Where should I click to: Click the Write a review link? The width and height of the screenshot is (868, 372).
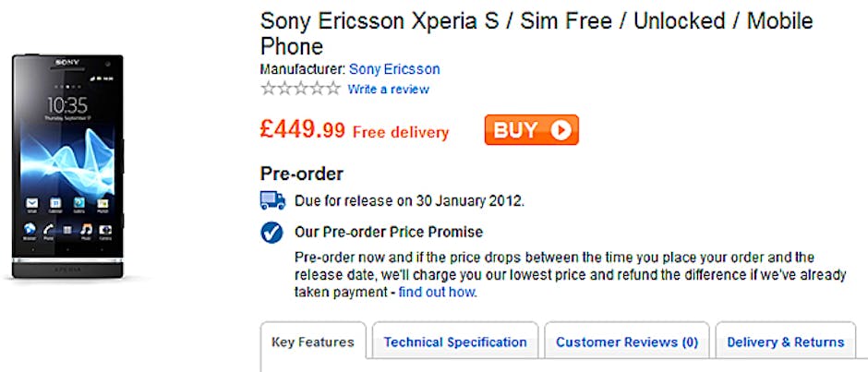[388, 90]
